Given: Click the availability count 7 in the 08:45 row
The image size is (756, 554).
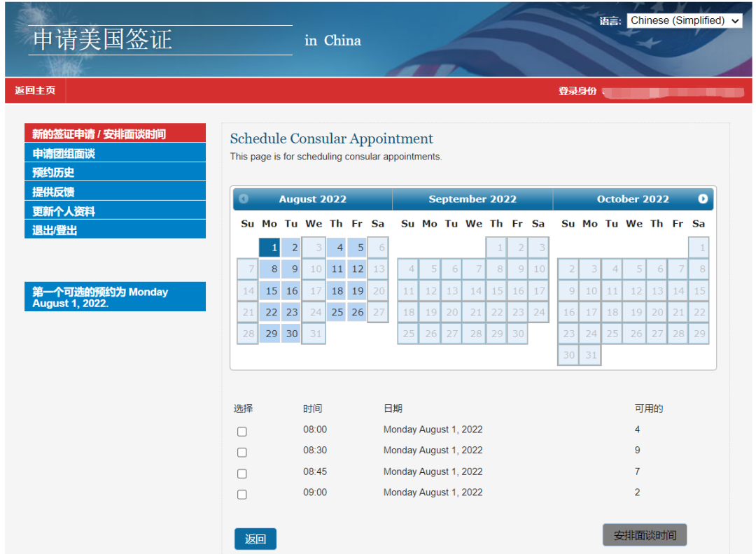Looking at the screenshot, I should (638, 471).
